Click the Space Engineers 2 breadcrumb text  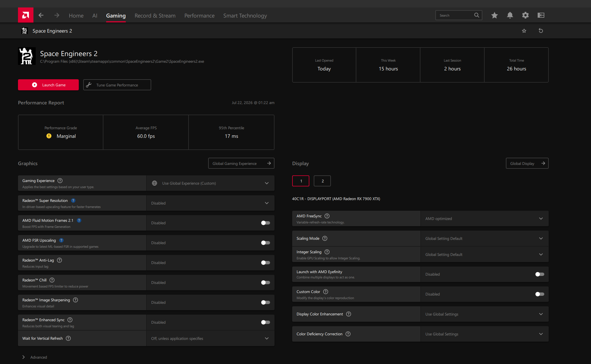pos(52,31)
